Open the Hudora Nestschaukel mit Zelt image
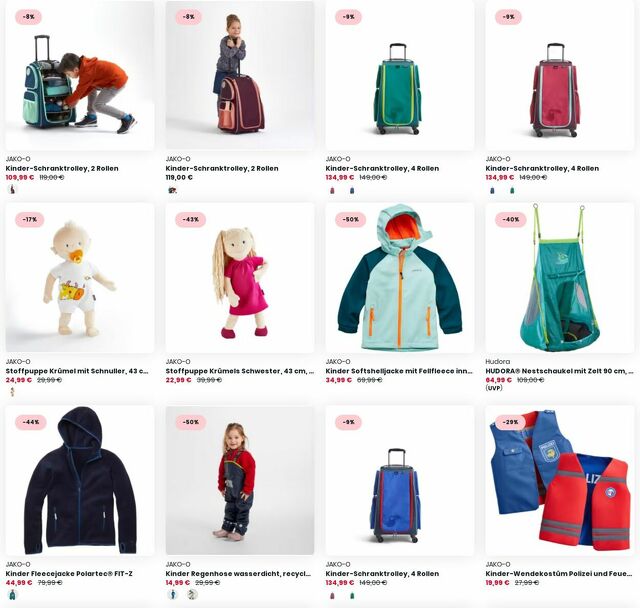 (560, 278)
